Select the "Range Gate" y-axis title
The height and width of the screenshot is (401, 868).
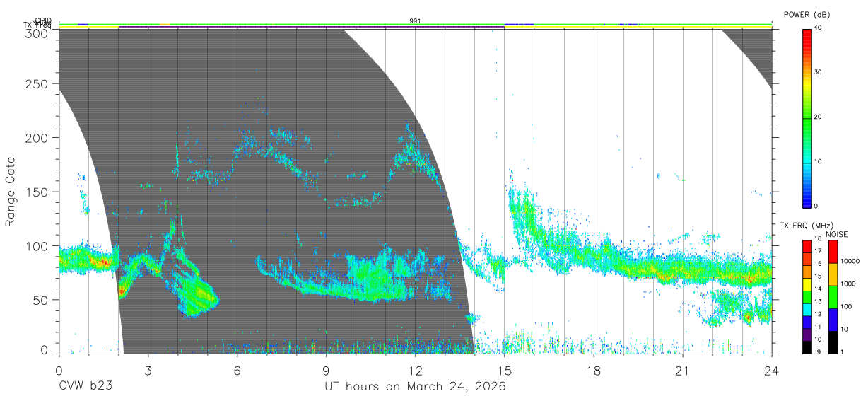tap(11, 192)
